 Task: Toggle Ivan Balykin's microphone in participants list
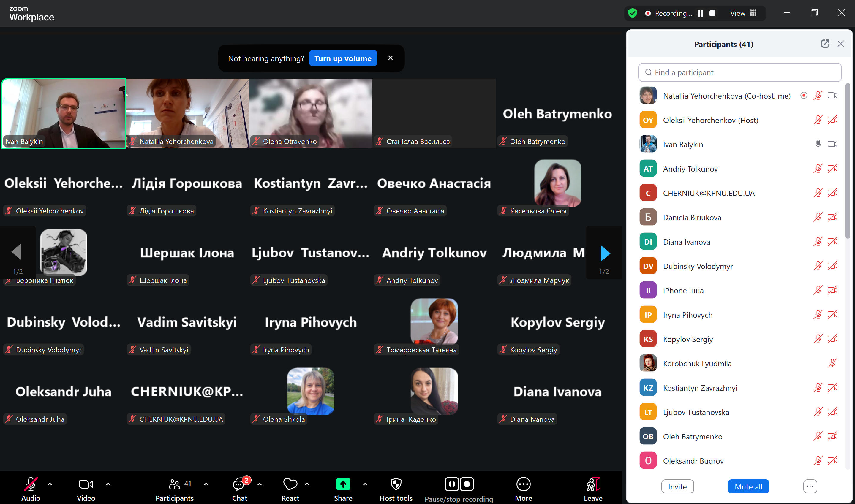pos(818,144)
